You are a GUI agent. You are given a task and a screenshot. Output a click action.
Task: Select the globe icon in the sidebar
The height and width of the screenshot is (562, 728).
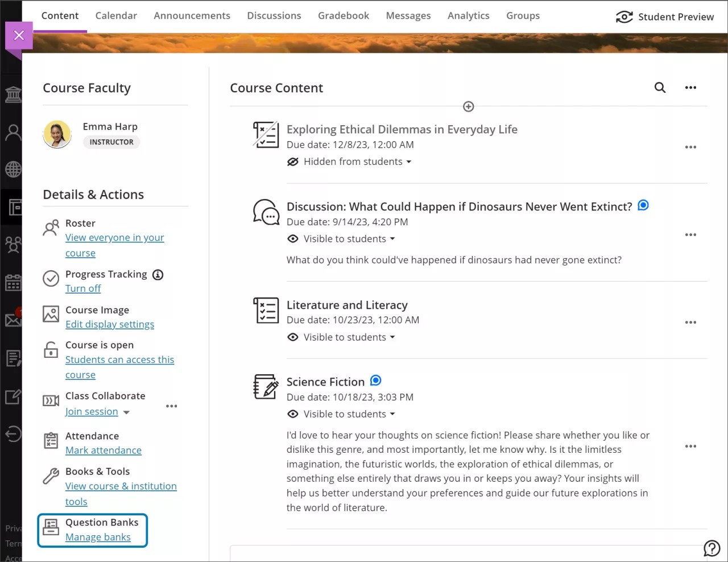[13, 169]
